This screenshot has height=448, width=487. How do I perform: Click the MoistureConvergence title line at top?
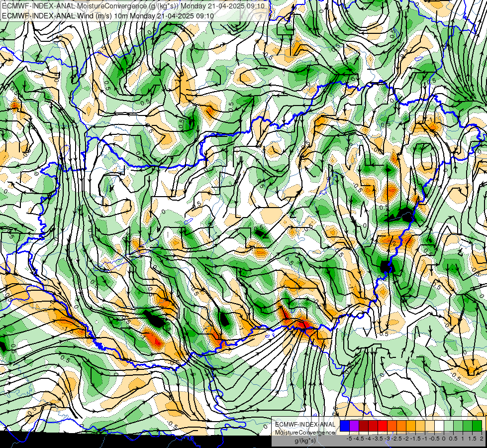(133, 6)
